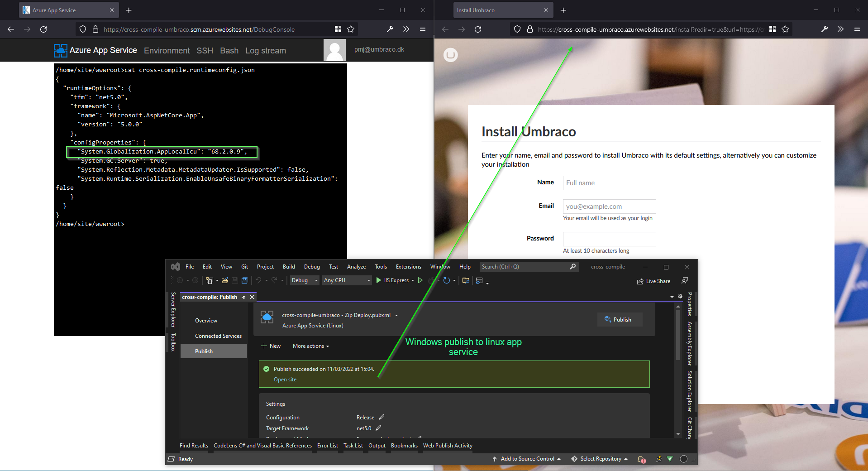Click the Full name input field
This screenshot has width=868, height=471.
(609, 183)
